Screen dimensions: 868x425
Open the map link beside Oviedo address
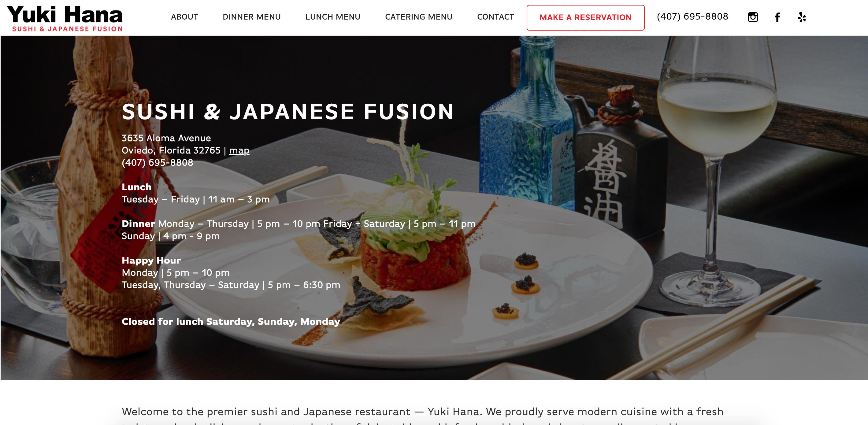(239, 150)
